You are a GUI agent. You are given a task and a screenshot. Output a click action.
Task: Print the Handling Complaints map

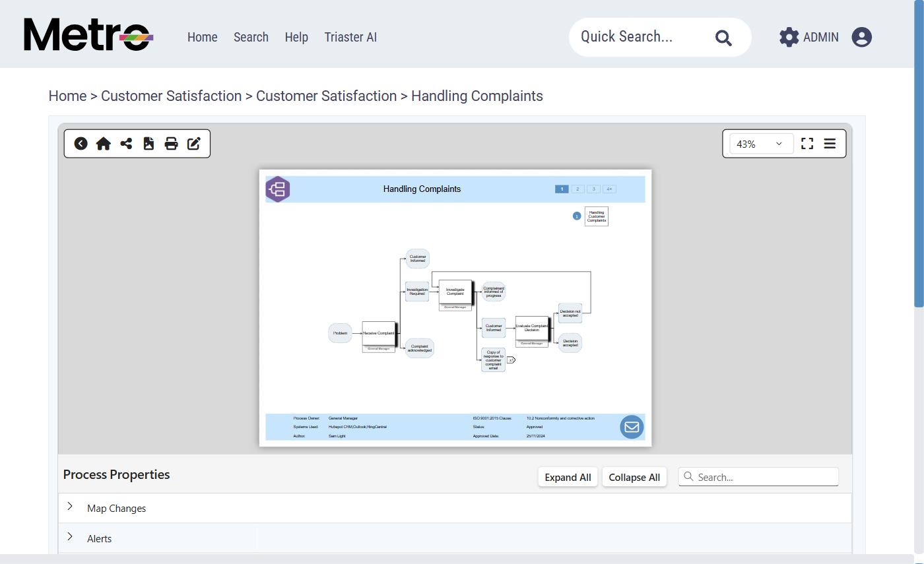coord(171,144)
